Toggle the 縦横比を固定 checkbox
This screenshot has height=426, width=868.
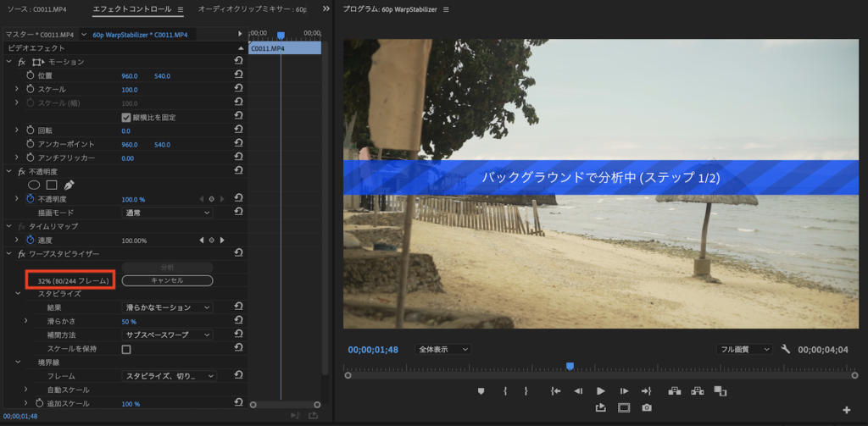pyautogui.click(x=126, y=117)
